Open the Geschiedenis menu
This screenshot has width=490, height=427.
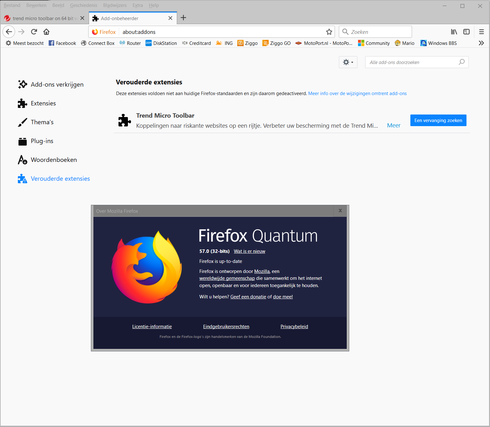(x=83, y=5)
